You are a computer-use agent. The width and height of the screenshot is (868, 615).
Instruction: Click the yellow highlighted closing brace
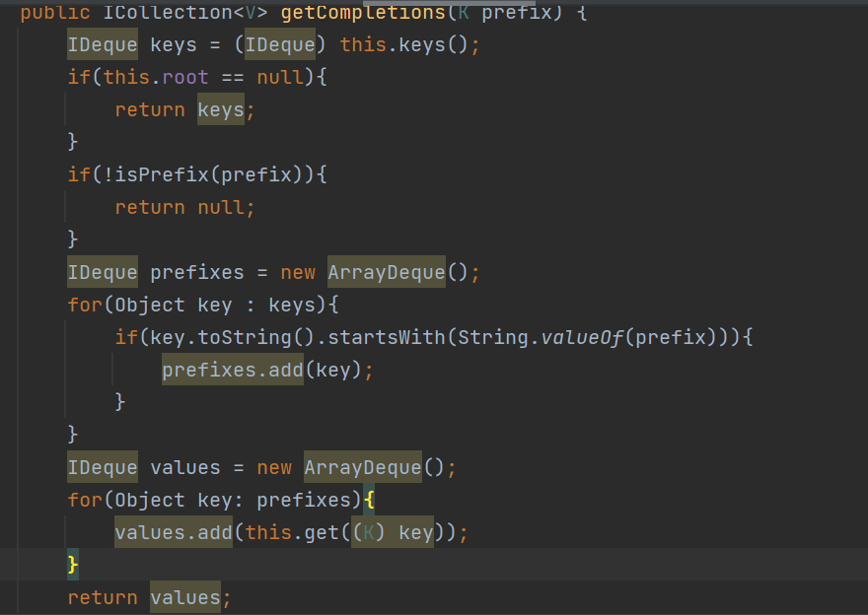coord(72,565)
